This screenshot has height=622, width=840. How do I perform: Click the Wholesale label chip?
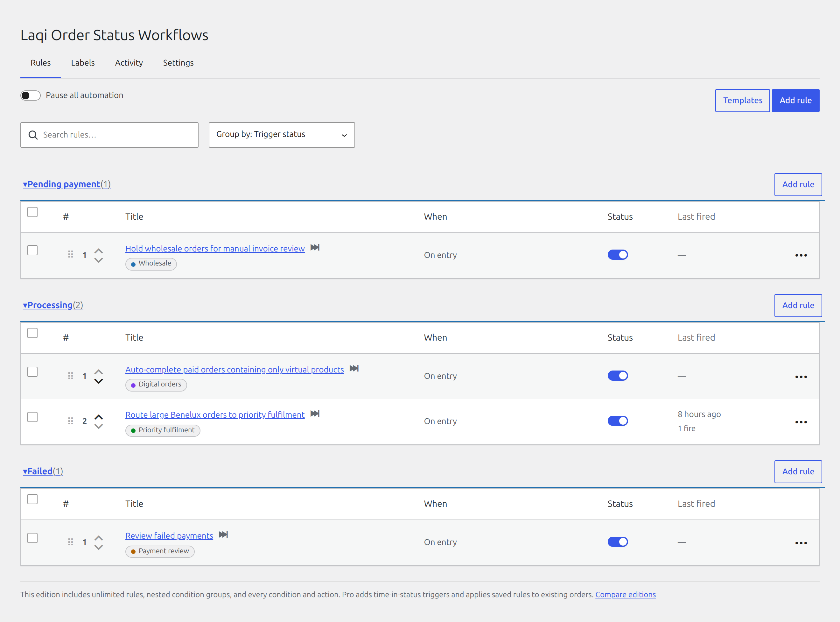pos(151,264)
